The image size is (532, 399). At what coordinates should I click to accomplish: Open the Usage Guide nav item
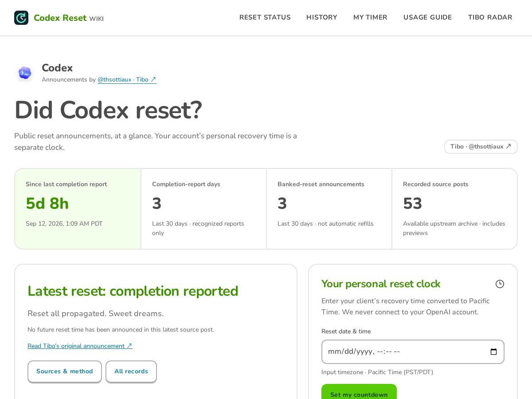(427, 17)
